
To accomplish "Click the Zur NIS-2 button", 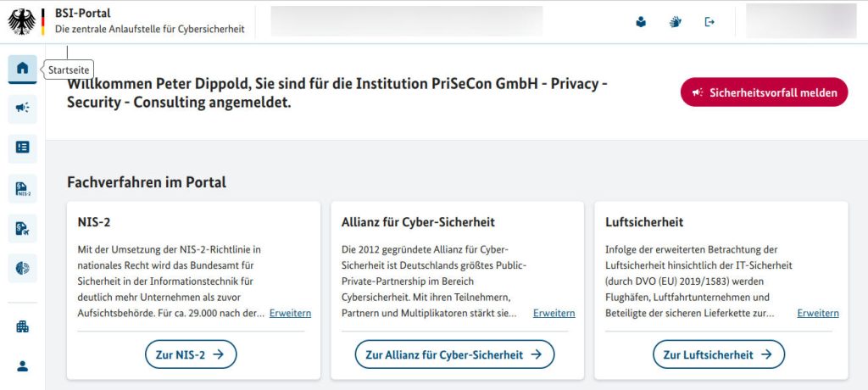I will (x=191, y=354).
